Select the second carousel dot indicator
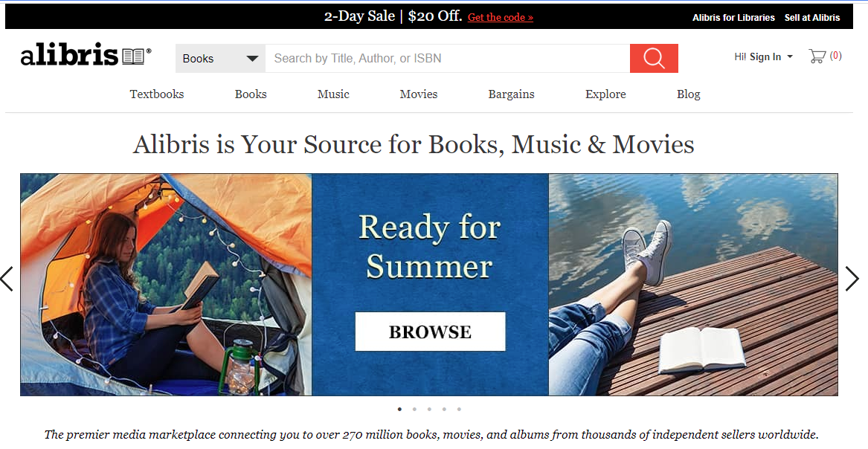 pyautogui.click(x=414, y=409)
